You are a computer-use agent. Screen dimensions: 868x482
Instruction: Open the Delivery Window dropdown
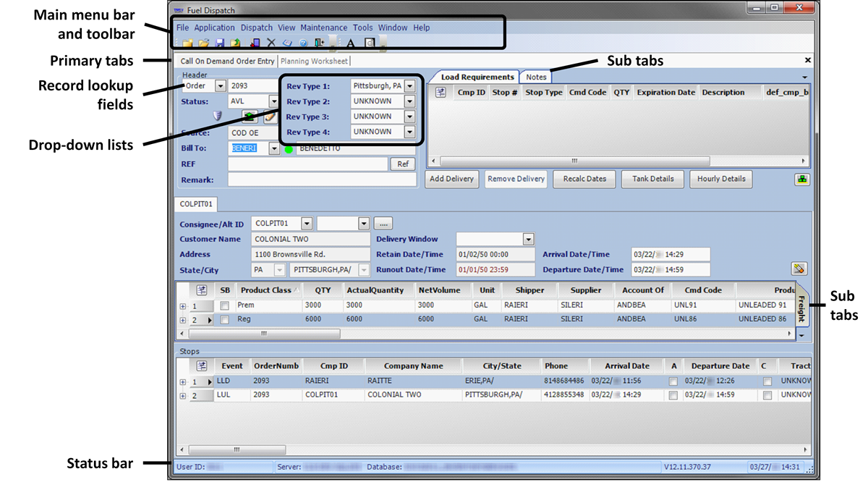528,240
